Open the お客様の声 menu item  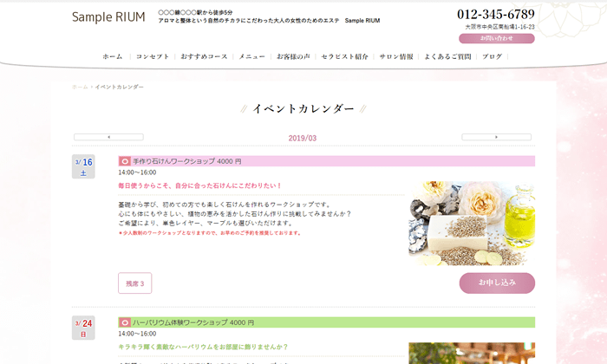click(293, 56)
